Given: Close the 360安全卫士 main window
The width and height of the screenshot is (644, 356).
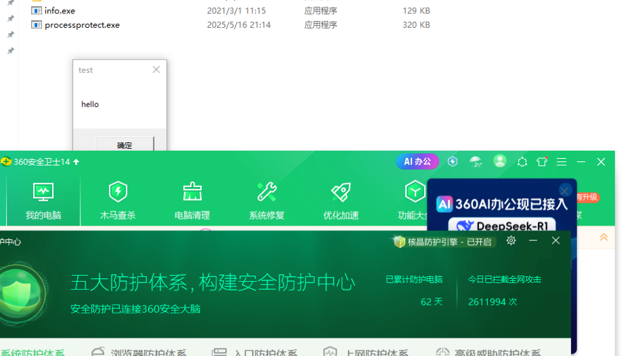Looking at the screenshot, I should click(x=601, y=162).
